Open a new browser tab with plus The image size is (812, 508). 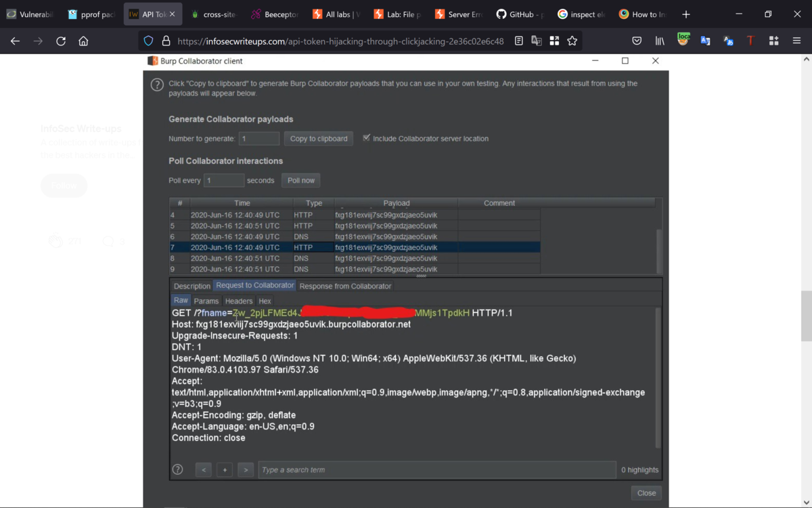[x=685, y=14]
